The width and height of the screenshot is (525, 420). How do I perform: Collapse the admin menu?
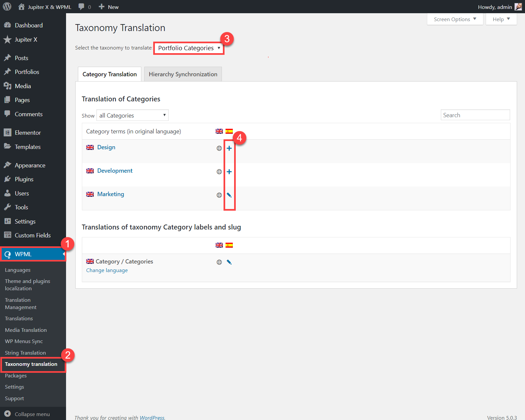pos(27,414)
